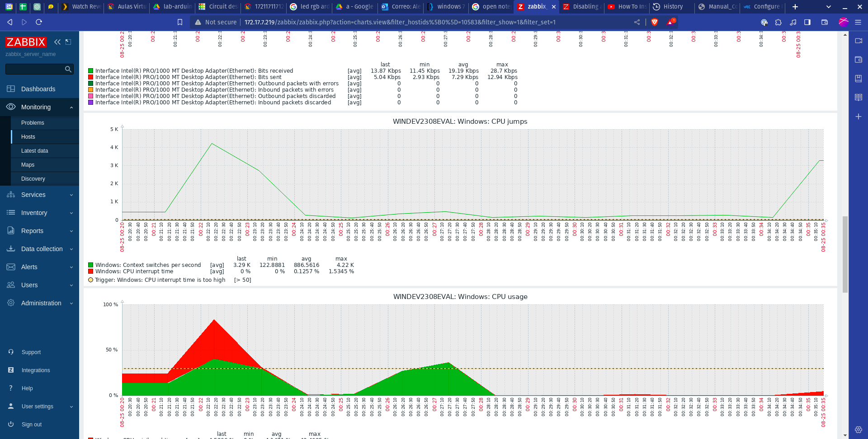
Task: Switch to the History tab
Action: 672,6
